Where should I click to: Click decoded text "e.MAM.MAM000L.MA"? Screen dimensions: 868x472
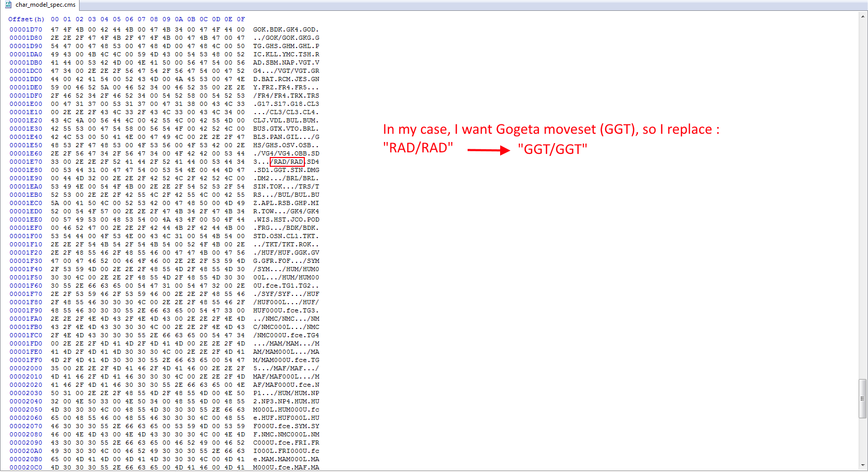(x=286, y=459)
